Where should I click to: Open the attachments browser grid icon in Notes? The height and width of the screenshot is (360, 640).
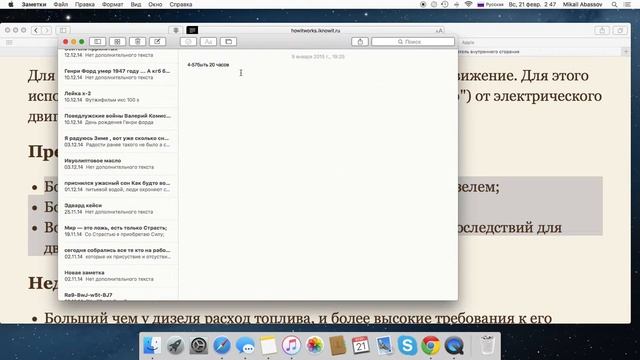coord(117,42)
